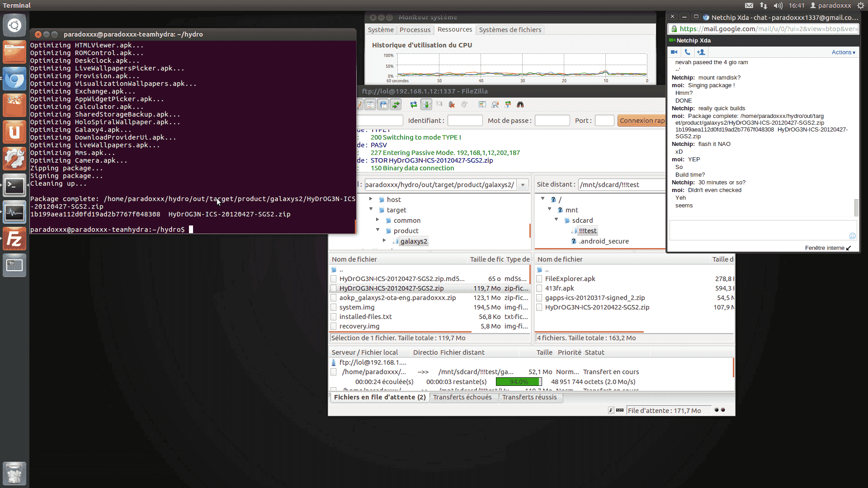The image size is (868, 488).
Task: Toggle the transfer queue display icon
Action: 396,105
